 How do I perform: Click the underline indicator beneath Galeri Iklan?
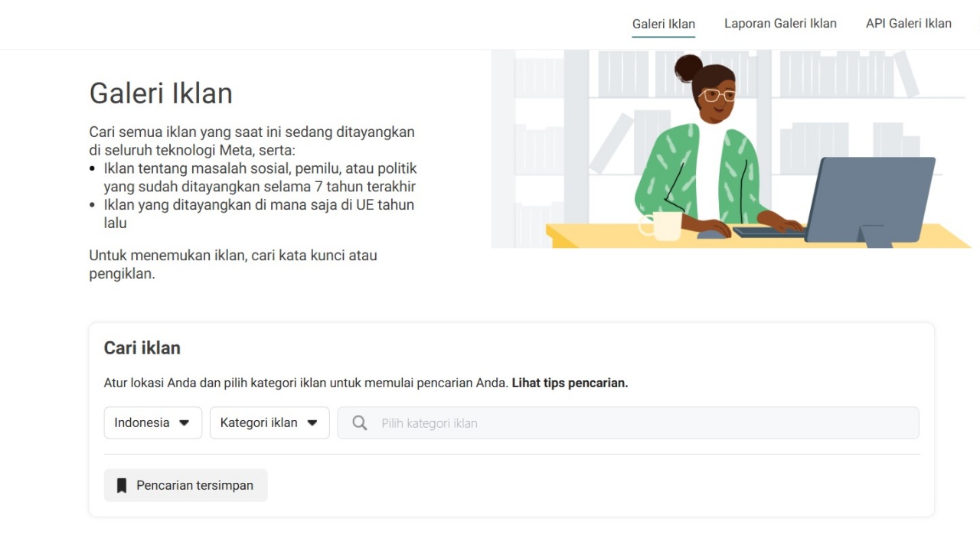[x=663, y=35]
